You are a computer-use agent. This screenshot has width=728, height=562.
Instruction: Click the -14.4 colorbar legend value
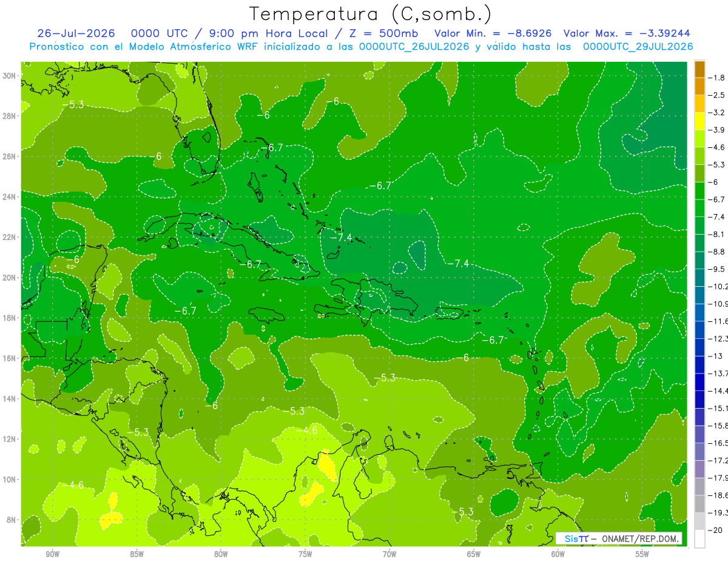point(718,390)
